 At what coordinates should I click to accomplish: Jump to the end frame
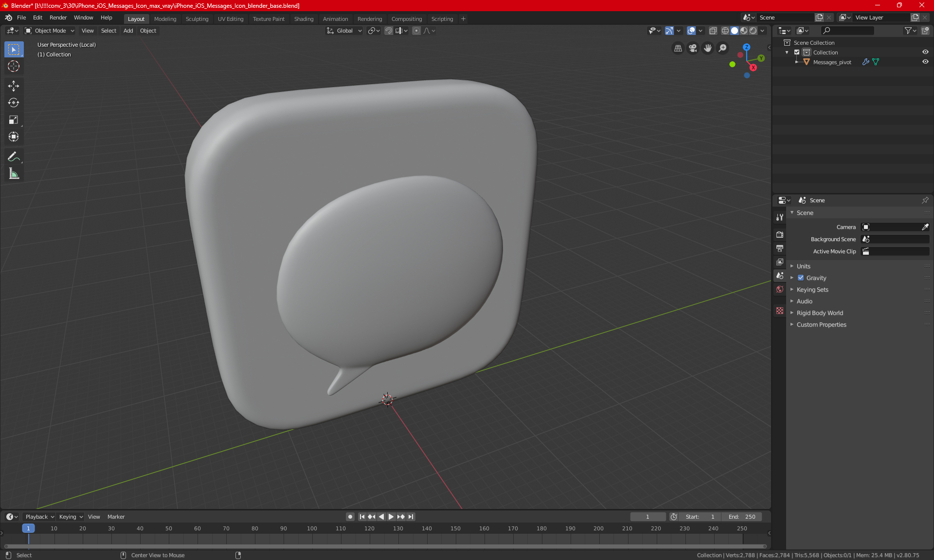point(411,517)
